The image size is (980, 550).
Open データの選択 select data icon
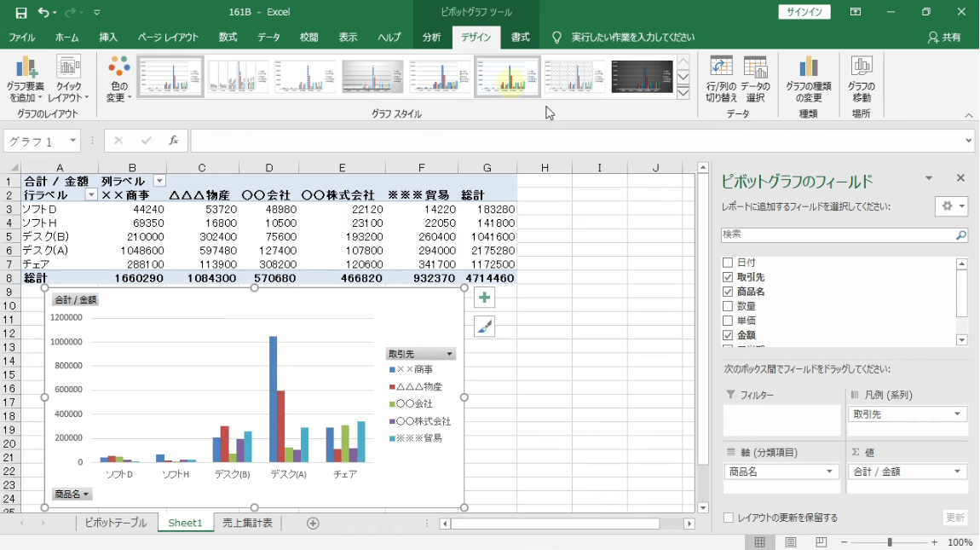(755, 68)
